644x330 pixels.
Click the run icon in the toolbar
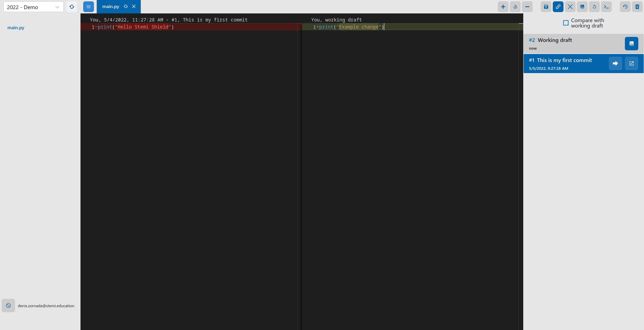click(x=515, y=7)
